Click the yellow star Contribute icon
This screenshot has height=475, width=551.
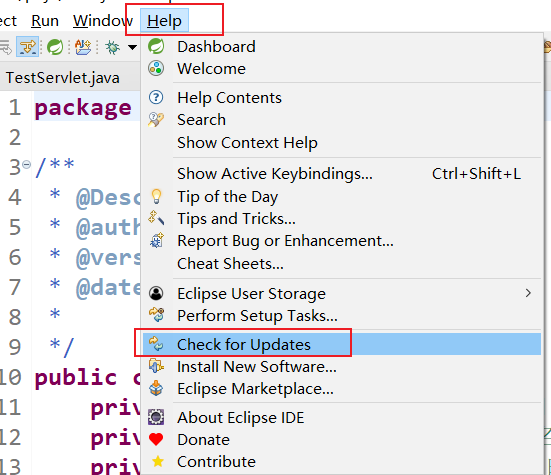tap(158, 461)
